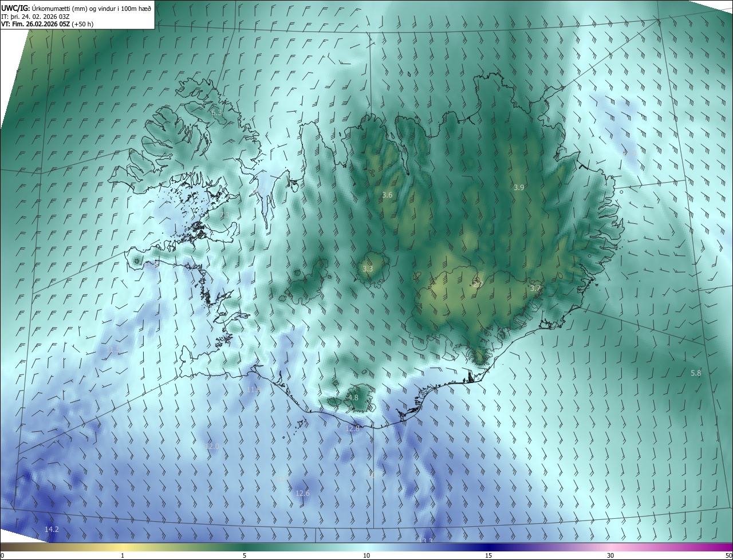Image resolution: width=733 pixels, height=560 pixels.
Task: Click the 11.9 precipitation value label
Action: [254, 389]
